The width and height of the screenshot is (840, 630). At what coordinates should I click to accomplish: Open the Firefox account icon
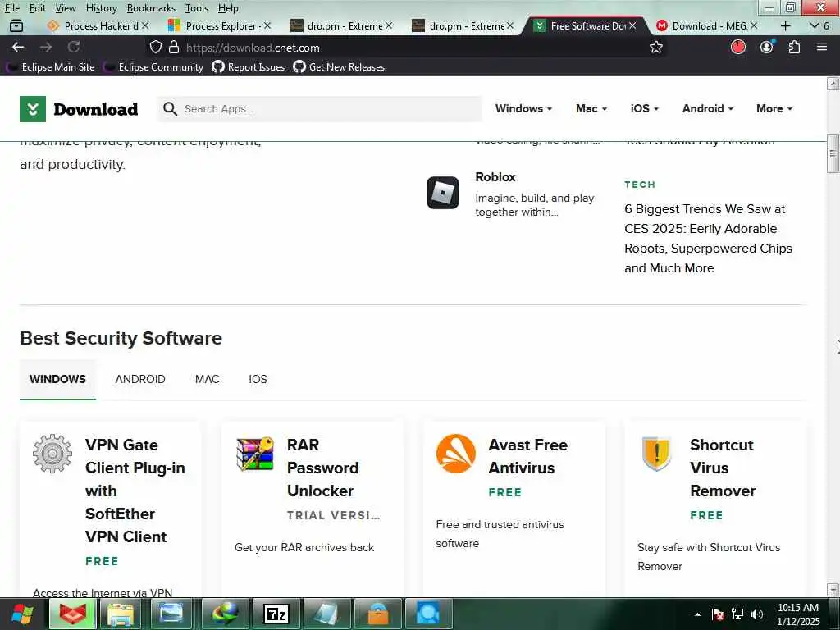point(767,47)
